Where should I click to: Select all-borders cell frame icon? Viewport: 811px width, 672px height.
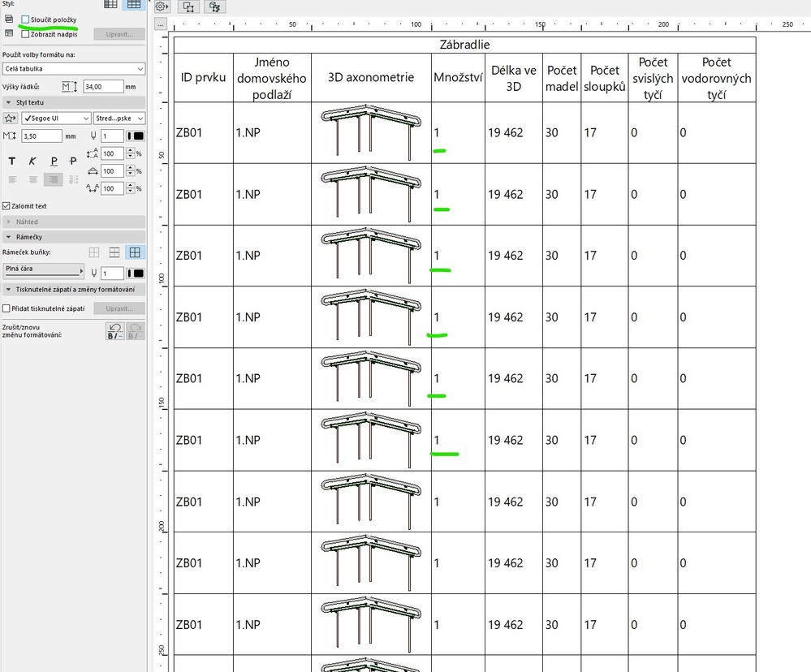(135, 253)
